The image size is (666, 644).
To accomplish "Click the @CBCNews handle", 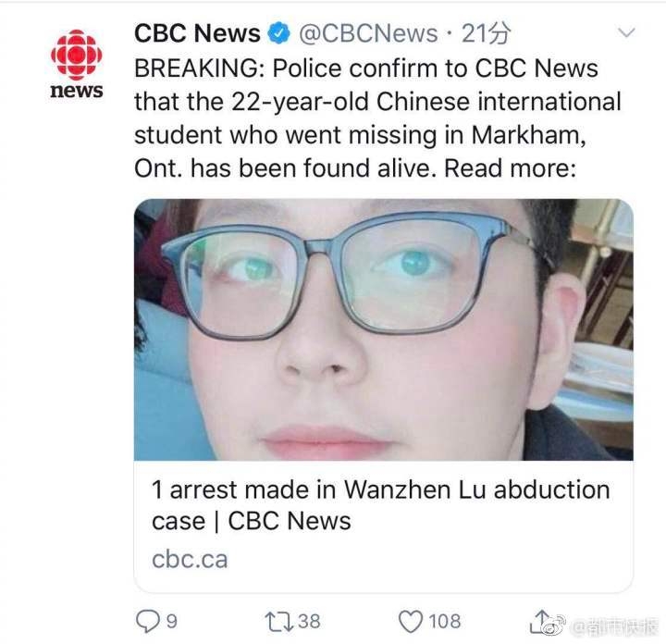I will click(x=368, y=33).
